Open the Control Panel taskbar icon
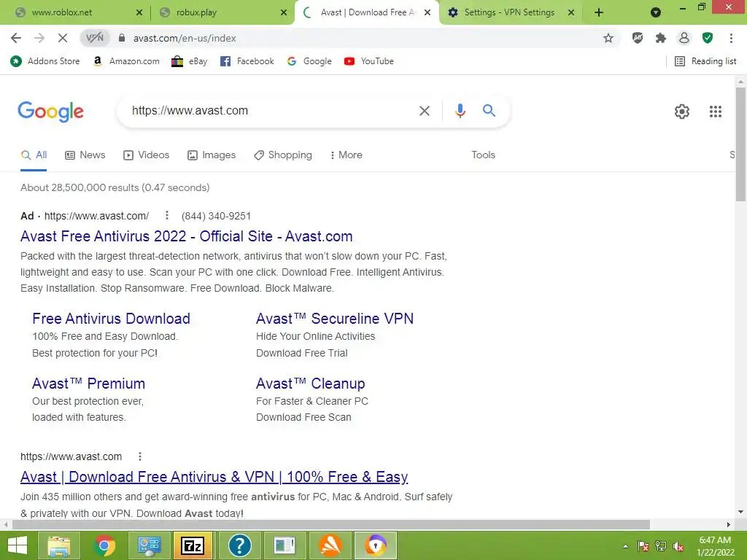747x560 pixels. click(x=149, y=545)
